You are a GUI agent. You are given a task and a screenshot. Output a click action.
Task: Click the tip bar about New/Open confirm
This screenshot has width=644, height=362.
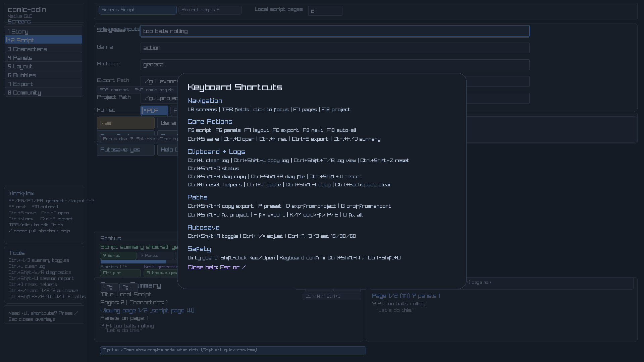click(233, 350)
